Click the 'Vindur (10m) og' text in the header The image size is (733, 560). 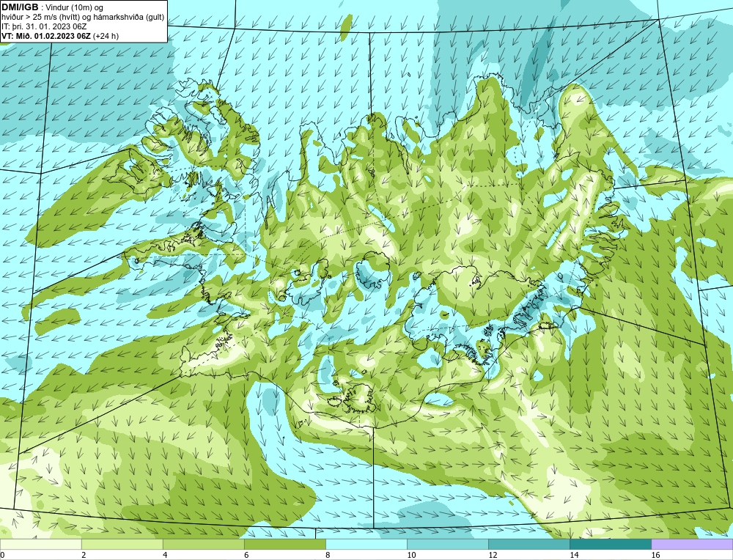75,7
